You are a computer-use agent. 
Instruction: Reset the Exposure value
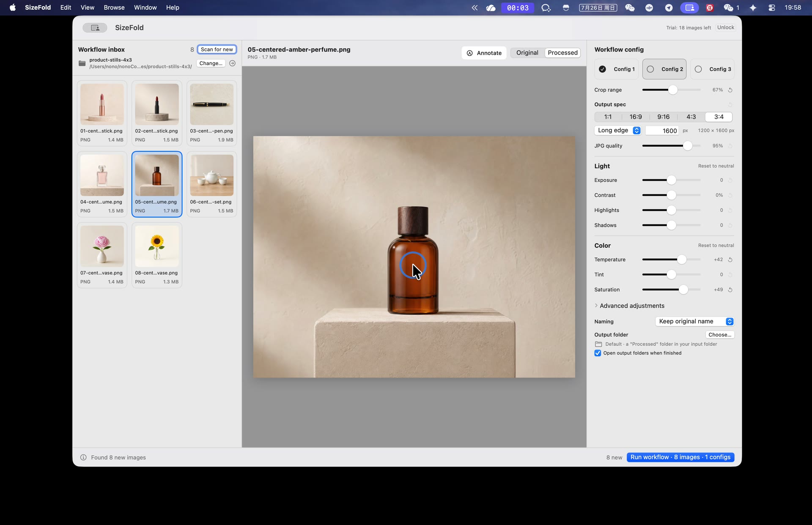[730, 180]
